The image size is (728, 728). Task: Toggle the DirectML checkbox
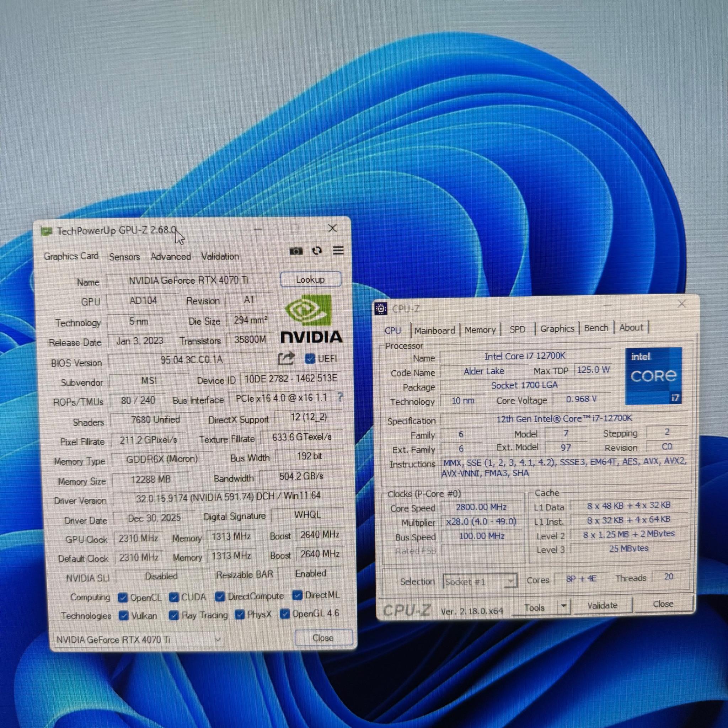(297, 595)
